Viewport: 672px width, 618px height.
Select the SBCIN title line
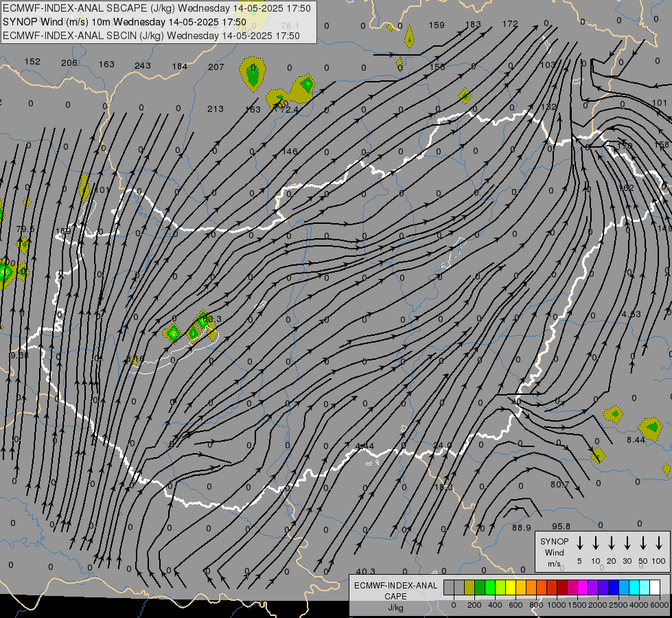151,36
